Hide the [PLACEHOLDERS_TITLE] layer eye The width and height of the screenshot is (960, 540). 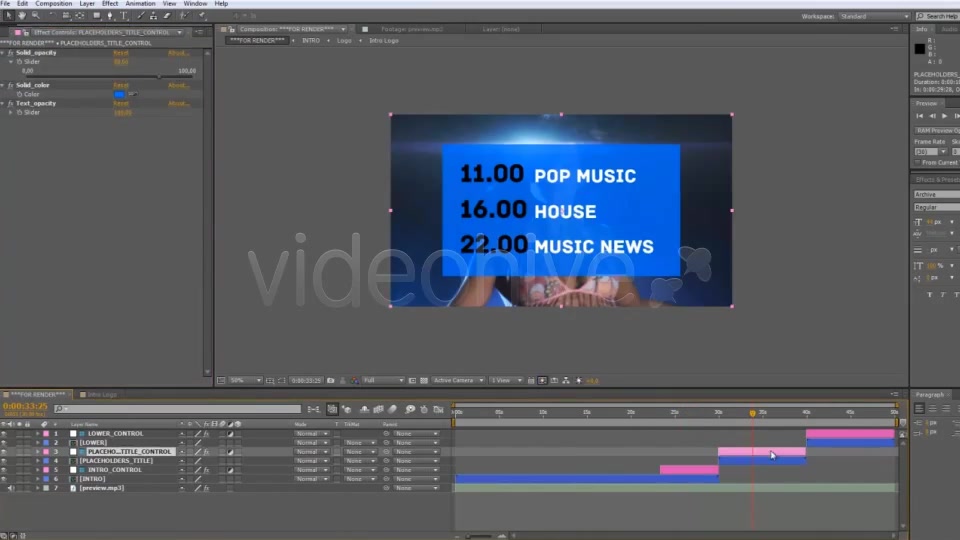click(4, 460)
